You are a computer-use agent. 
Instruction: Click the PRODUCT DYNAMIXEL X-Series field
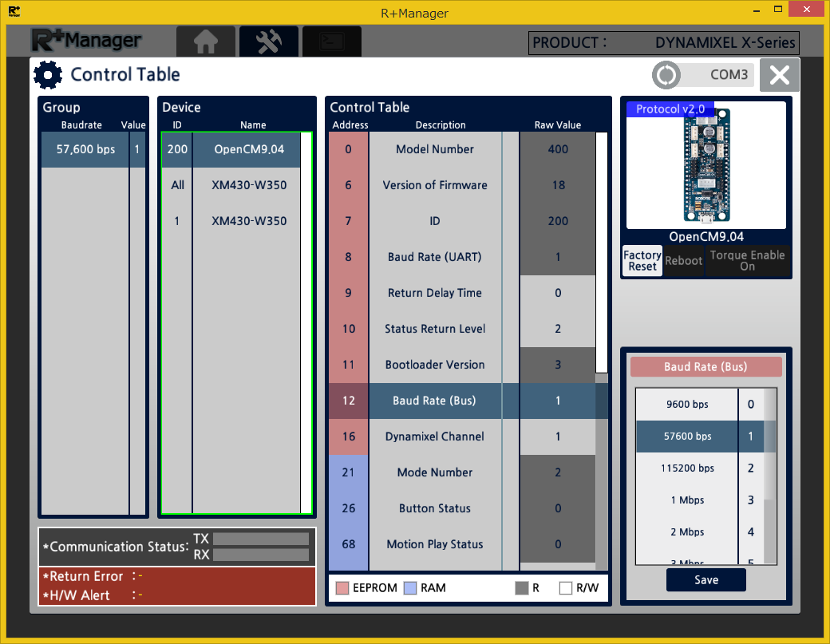[x=664, y=43]
